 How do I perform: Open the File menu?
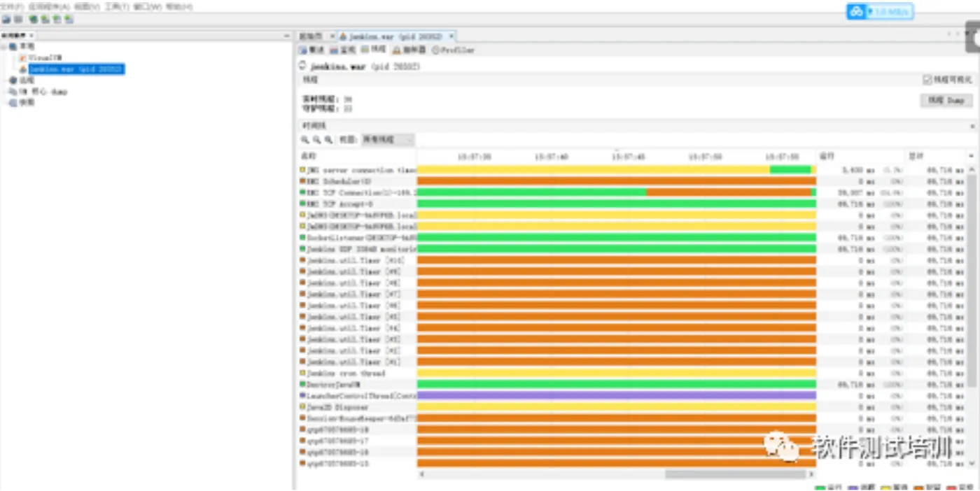12,6
